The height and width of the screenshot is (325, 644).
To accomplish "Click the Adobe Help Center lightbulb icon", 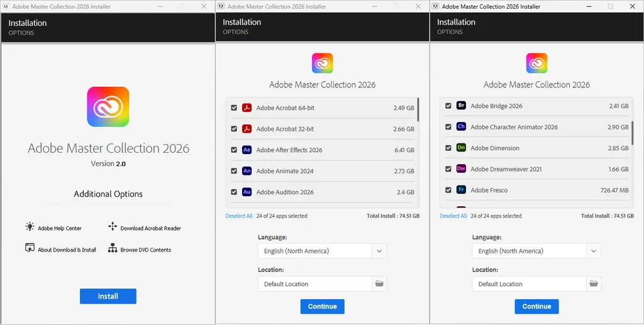I will pyautogui.click(x=30, y=226).
